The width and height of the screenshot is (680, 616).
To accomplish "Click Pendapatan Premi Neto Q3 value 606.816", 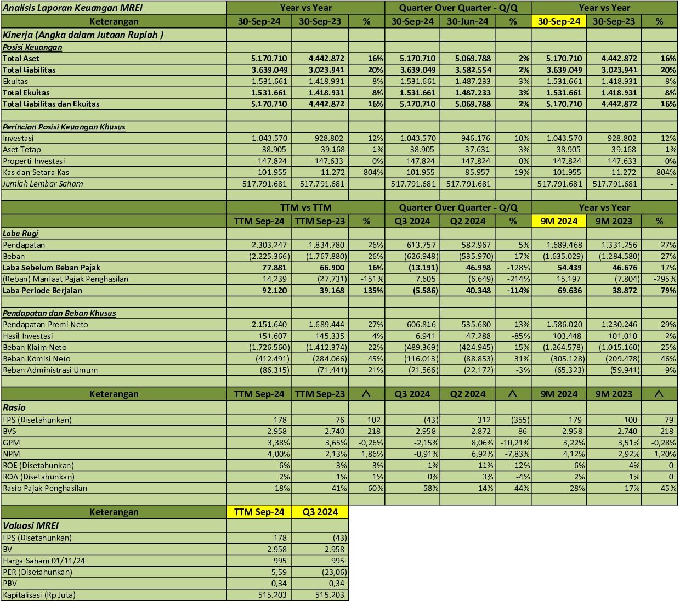I will [x=421, y=324].
